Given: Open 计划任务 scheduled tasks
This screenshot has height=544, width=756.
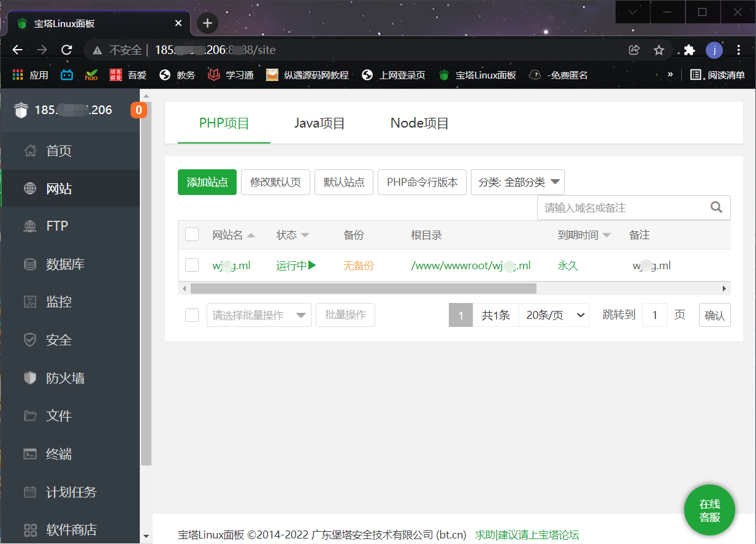Looking at the screenshot, I should pyautogui.click(x=70, y=492).
